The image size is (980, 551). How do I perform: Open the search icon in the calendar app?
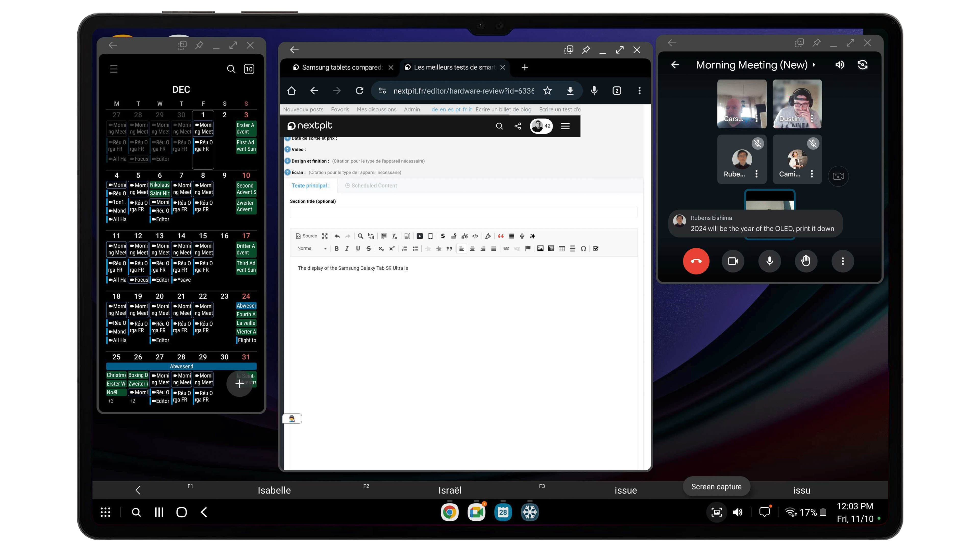click(231, 69)
